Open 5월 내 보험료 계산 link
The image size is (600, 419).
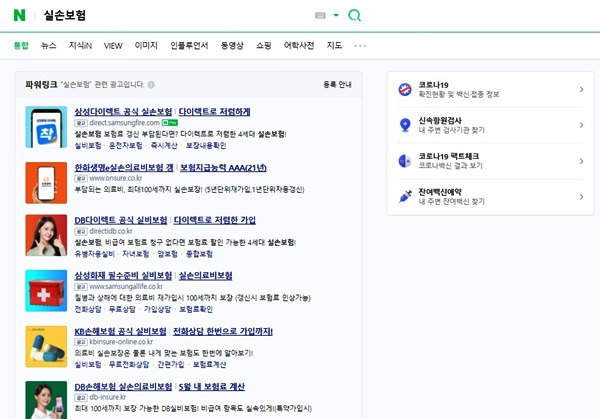pyautogui.click(x=212, y=387)
